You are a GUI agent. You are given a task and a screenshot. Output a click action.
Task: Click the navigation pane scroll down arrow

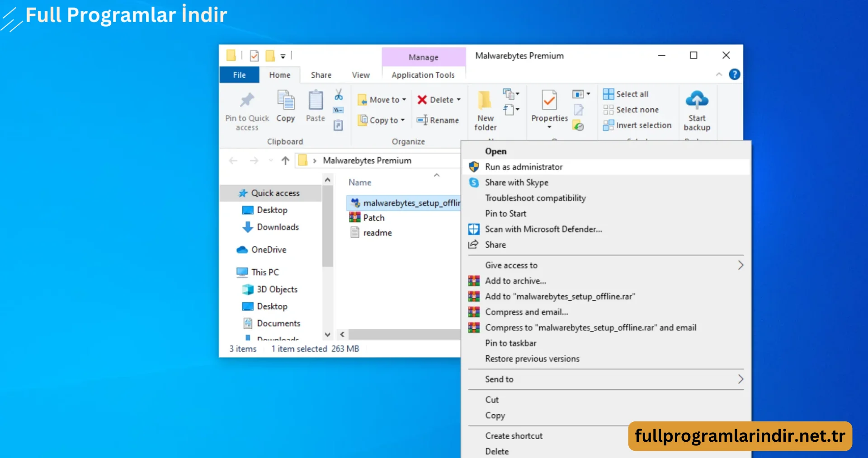tap(328, 335)
